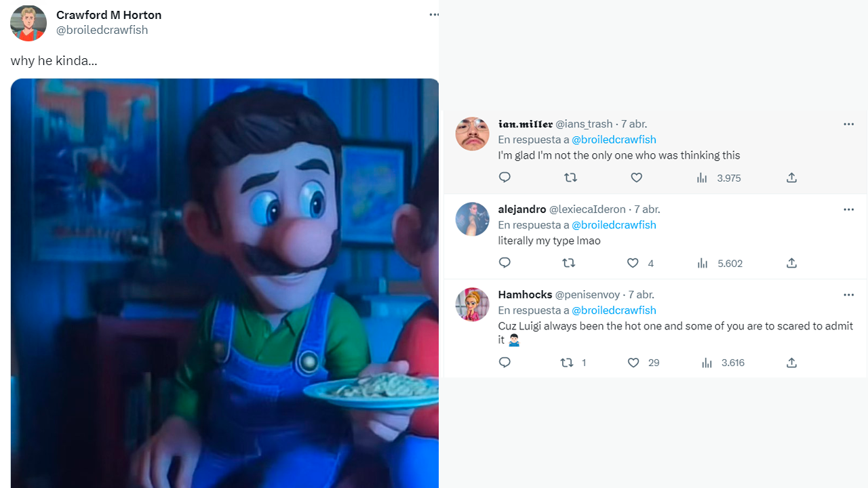Image resolution: width=868 pixels, height=488 pixels.
Task: Share ian.miller's tweet
Action: (x=791, y=178)
